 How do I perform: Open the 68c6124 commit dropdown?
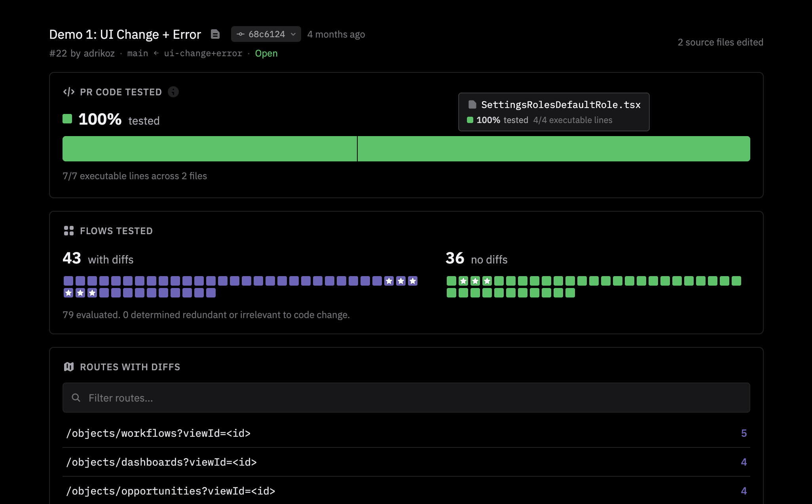pos(266,34)
